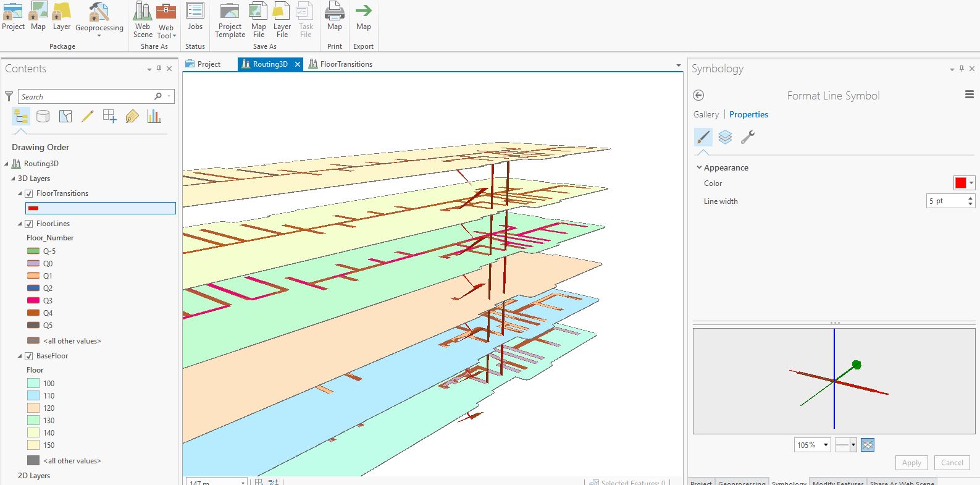This screenshot has width=980, height=485.
Task: Open the Symbol layers icon in Symbology
Action: click(x=725, y=137)
